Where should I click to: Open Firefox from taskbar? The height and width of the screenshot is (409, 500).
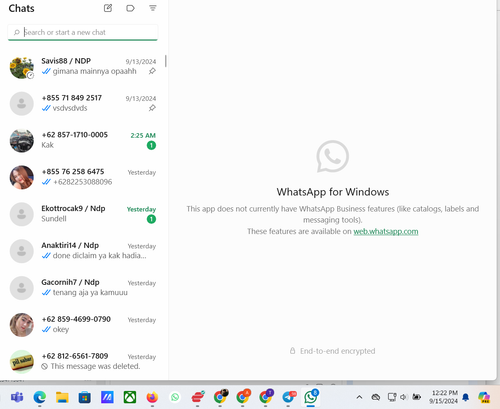[x=152, y=397]
